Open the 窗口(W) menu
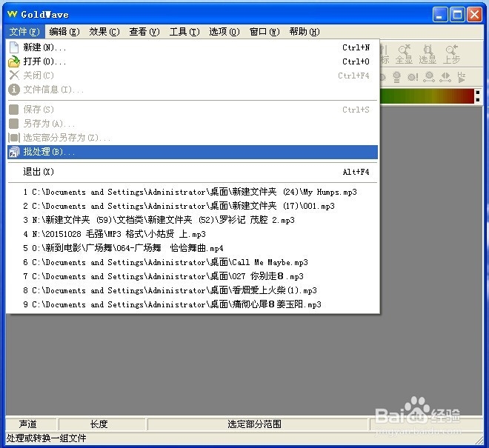 (x=265, y=32)
